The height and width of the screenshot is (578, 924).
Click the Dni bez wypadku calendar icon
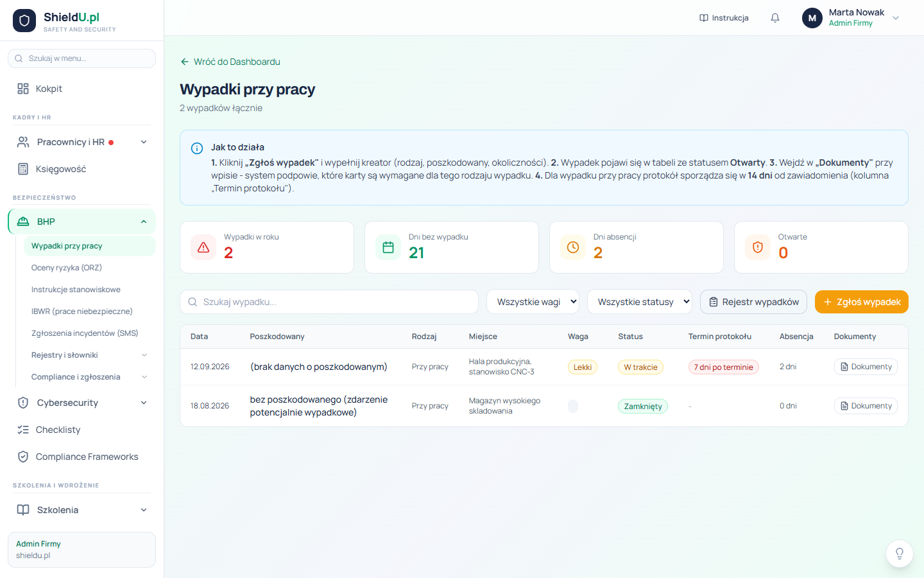[388, 247]
